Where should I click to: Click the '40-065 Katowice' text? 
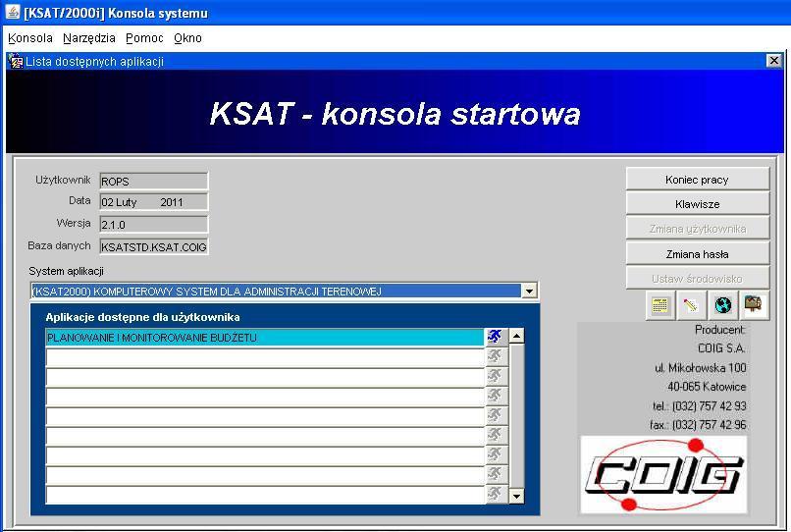(x=707, y=387)
